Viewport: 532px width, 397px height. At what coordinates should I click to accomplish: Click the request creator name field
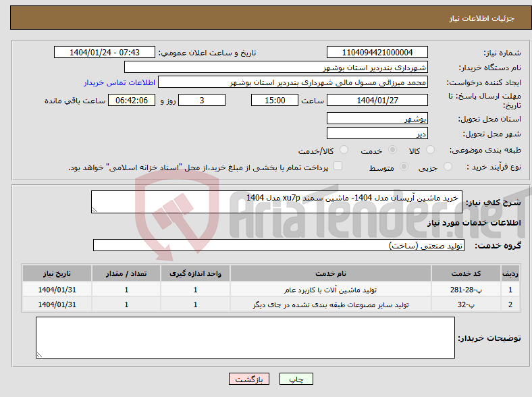point(293,82)
